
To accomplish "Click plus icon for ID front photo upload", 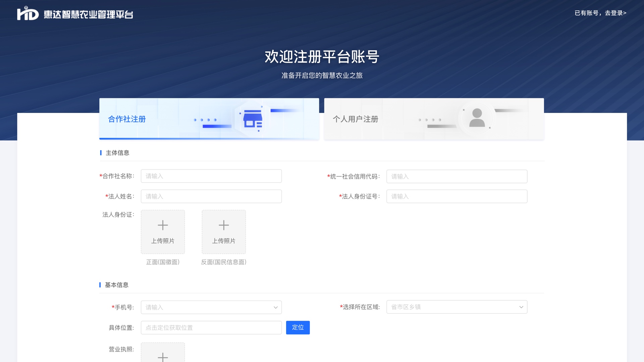I will tap(163, 225).
